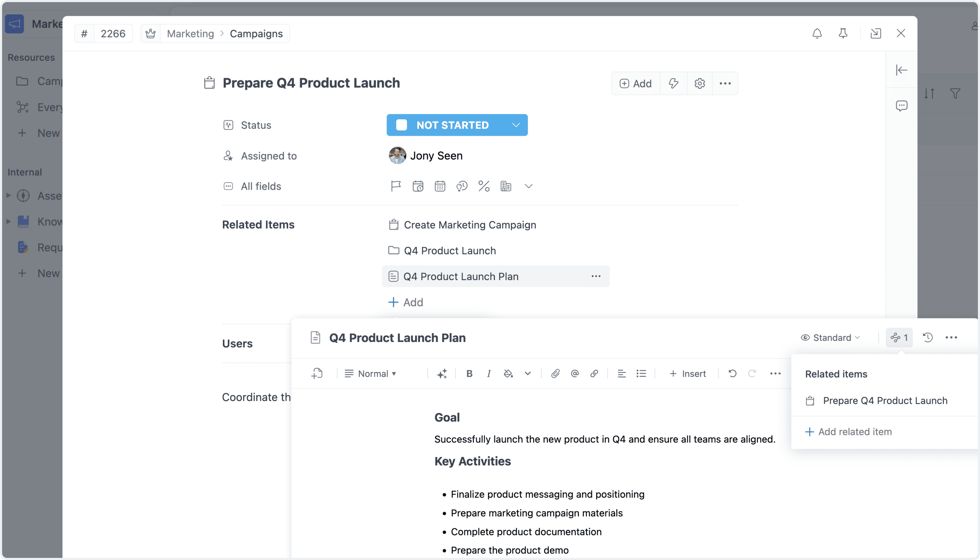
Task: Expand the All fields chevron
Action: (528, 186)
